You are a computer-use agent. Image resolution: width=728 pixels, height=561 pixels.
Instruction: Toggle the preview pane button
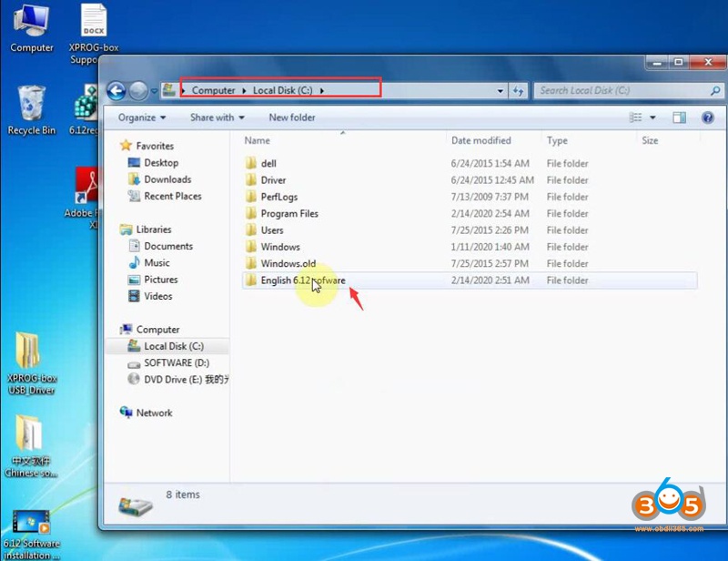click(679, 117)
